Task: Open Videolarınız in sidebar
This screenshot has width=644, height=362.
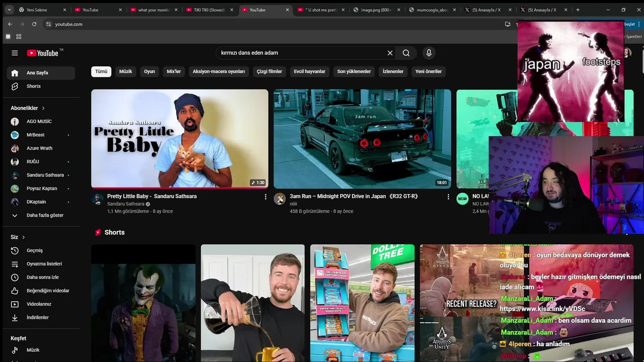Action: [41, 304]
